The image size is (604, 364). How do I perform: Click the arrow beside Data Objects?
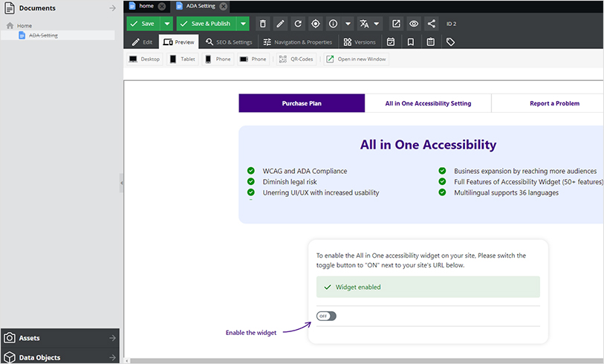pyautogui.click(x=112, y=357)
